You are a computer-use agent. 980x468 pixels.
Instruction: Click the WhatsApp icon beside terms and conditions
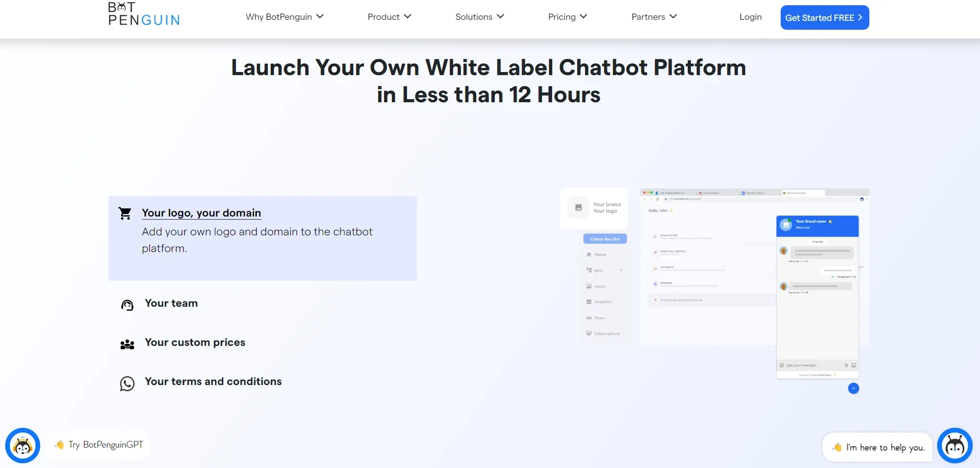(127, 384)
